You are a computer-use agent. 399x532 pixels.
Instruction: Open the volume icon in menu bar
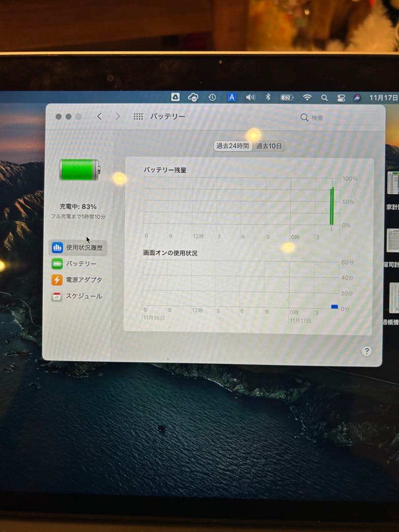point(249,98)
